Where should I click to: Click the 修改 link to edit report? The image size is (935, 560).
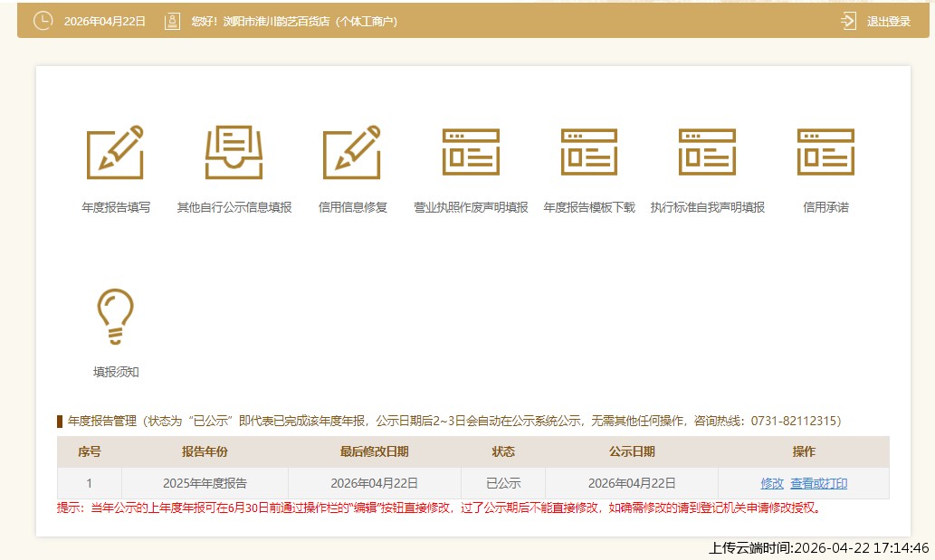tap(771, 483)
